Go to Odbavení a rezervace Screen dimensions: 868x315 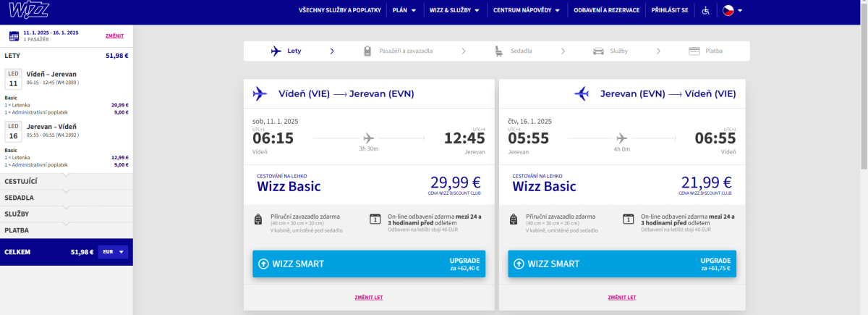(x=606, y=10)
